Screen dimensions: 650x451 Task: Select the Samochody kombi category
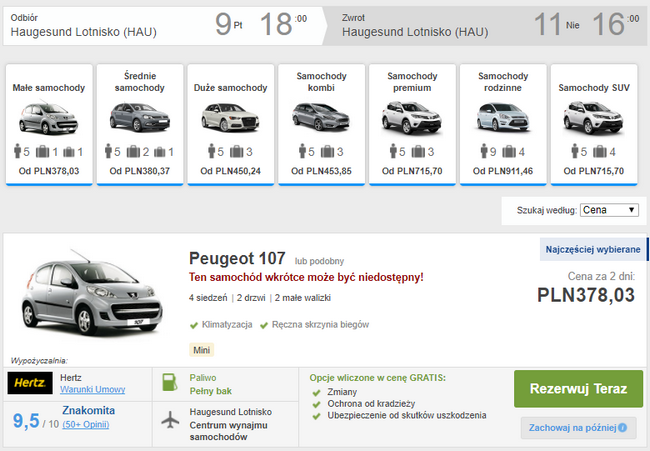(x=321, y=124)
